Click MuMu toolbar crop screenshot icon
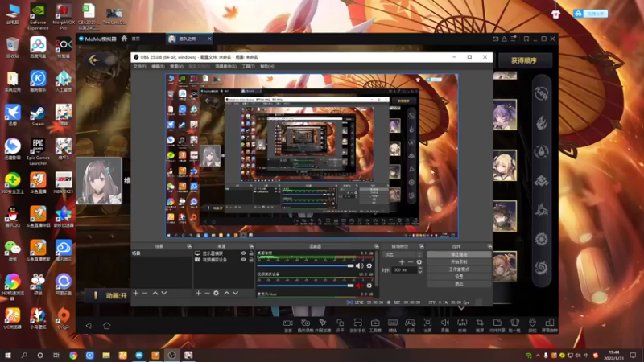Viewport: 644px width, 362px height. point(479,323)
